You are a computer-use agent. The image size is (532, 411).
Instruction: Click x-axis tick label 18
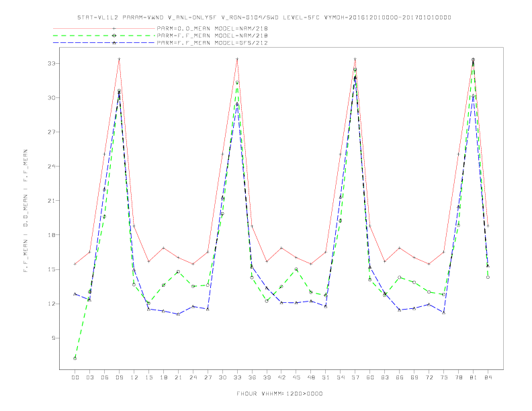point(163,377)
